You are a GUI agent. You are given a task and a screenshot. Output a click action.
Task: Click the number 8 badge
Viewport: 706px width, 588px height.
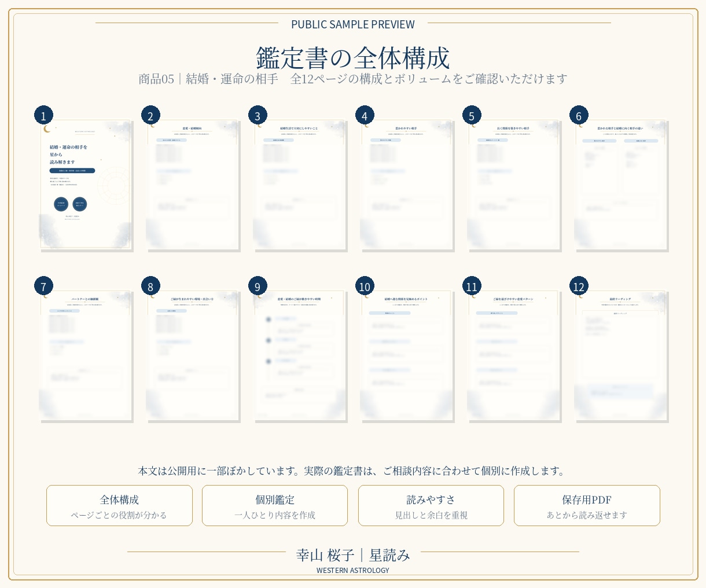coord(150,286)
